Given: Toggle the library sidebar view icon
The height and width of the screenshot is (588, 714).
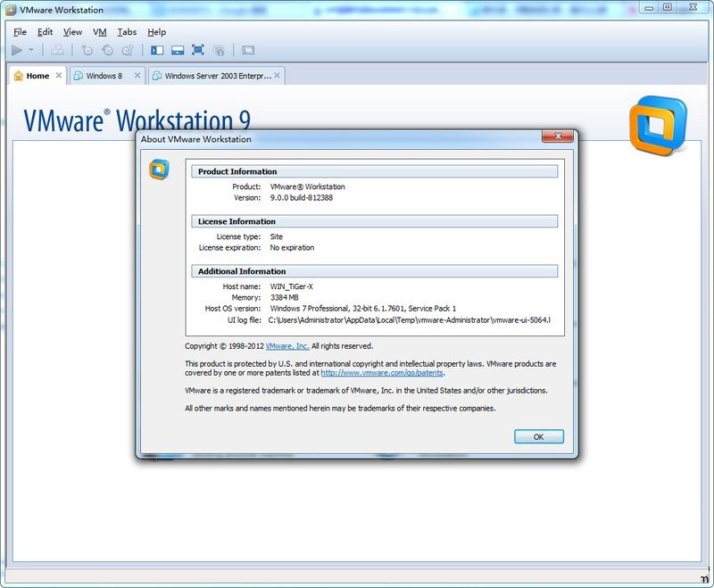Looking at the screenshot, I should tap(157, 51).
